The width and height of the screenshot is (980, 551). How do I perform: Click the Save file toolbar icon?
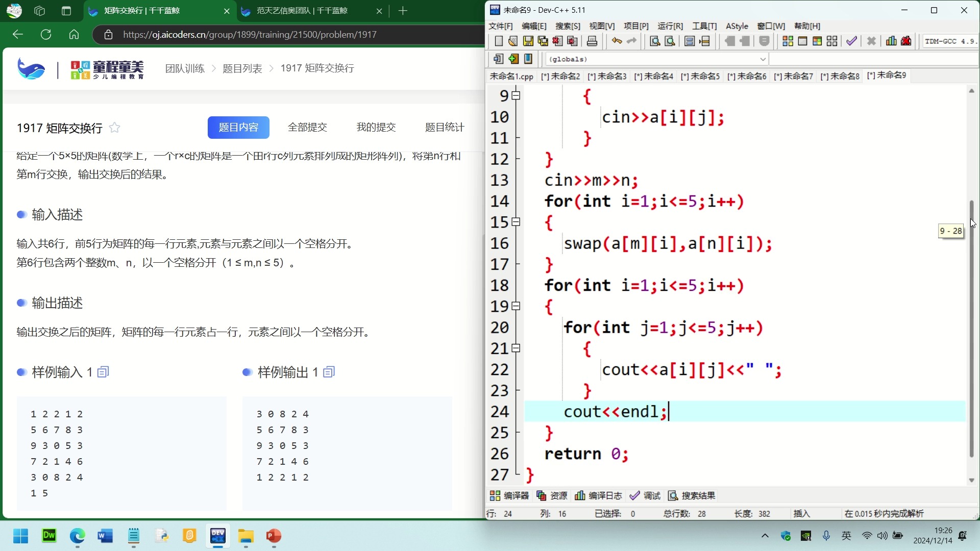[528, 41]
